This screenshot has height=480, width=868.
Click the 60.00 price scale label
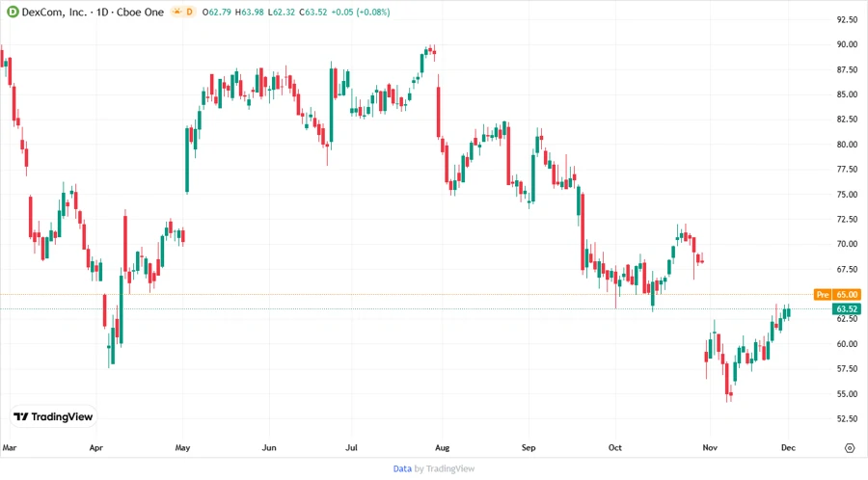click(x=847, y=344)
